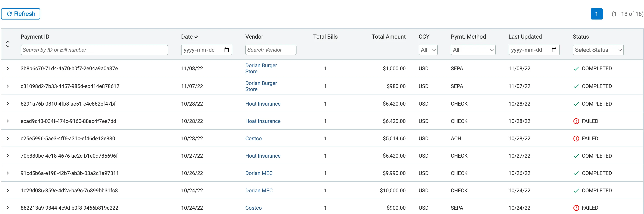Viewport: 644px width, 214px height.
Task: Expand payment row 91cd5b6a-e198-42b7-ab3b-03a2c1a97811
Action: pyautogui.click(x=8, y=173)
